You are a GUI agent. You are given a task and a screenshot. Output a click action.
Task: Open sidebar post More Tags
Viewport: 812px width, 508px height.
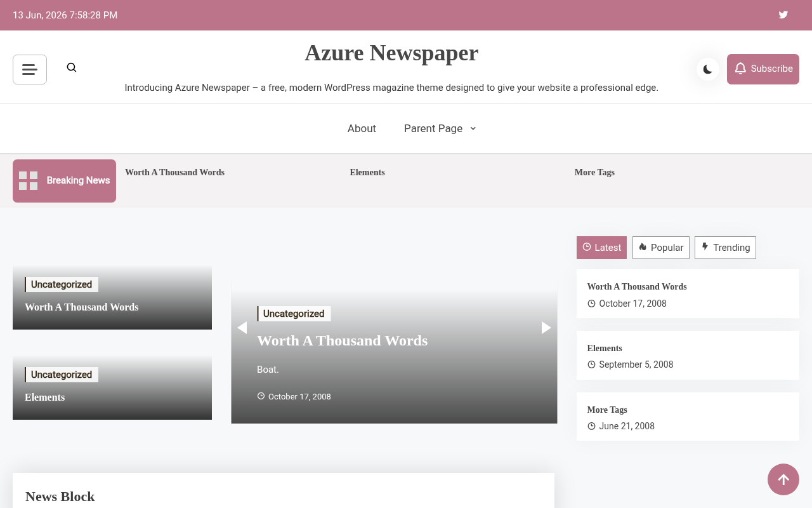(607, 410)
